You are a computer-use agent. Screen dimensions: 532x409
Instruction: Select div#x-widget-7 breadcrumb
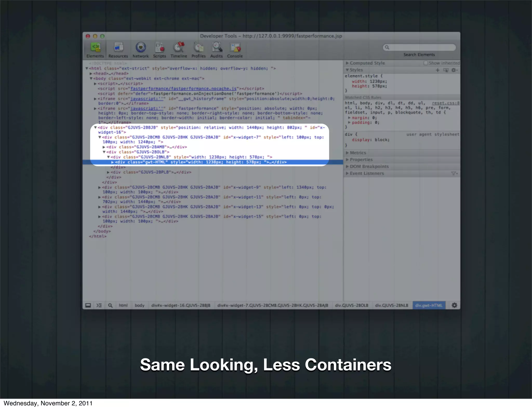[x=273, y=305]
